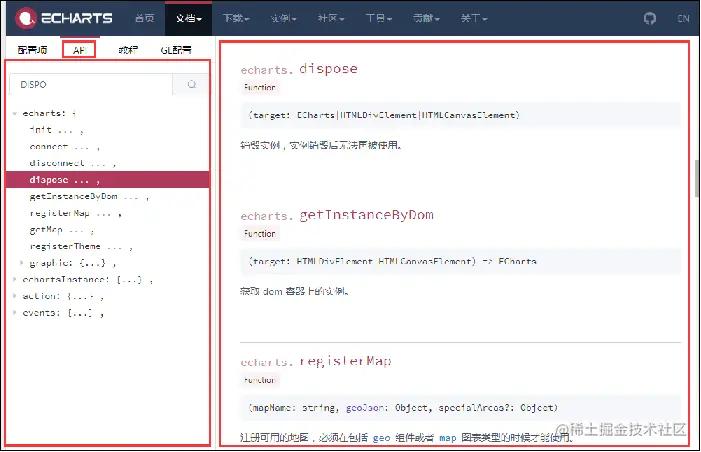The width and height of the screenshot is (701, 452).
Task: Select the highlighted dispose row
Action: click(108, 180)
